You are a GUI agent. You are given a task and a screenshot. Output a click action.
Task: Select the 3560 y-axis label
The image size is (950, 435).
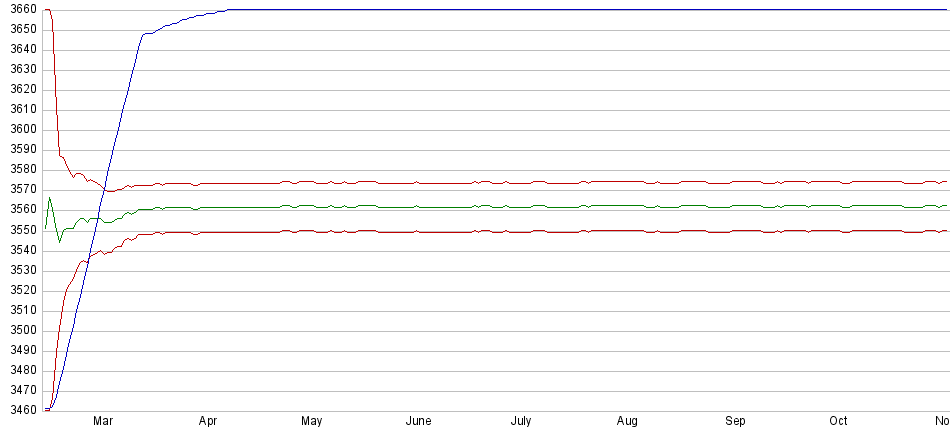20,210
